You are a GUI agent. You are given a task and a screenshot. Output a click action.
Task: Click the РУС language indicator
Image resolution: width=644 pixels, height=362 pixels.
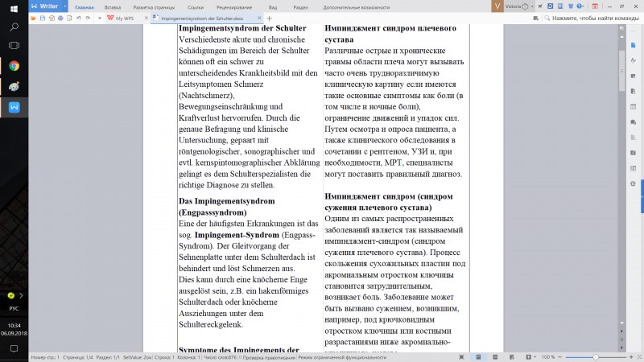14,309
